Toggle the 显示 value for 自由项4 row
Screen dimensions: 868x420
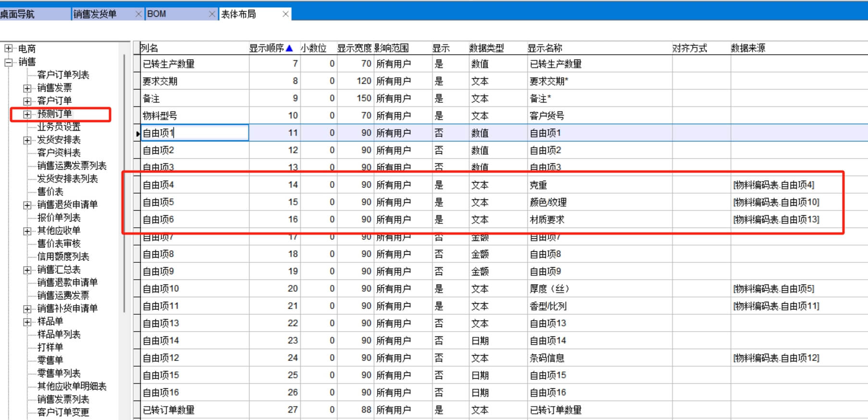tap(439, 185)
